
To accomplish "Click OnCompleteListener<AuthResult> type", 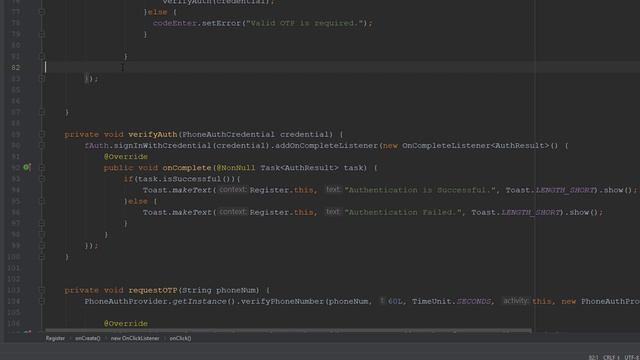I will point(476,145).
